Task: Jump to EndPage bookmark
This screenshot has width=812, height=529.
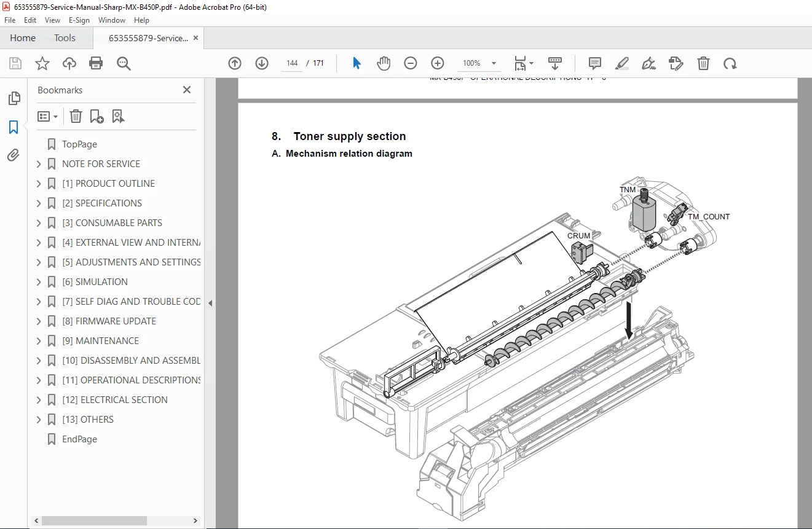Action: pos(79,439)
